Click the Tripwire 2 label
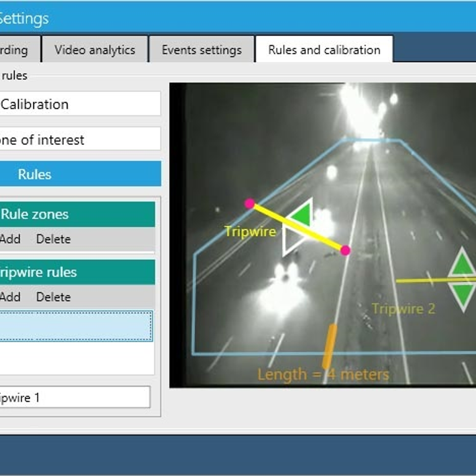This screenshot has width=476, height=476. click(x=403, y=309)
